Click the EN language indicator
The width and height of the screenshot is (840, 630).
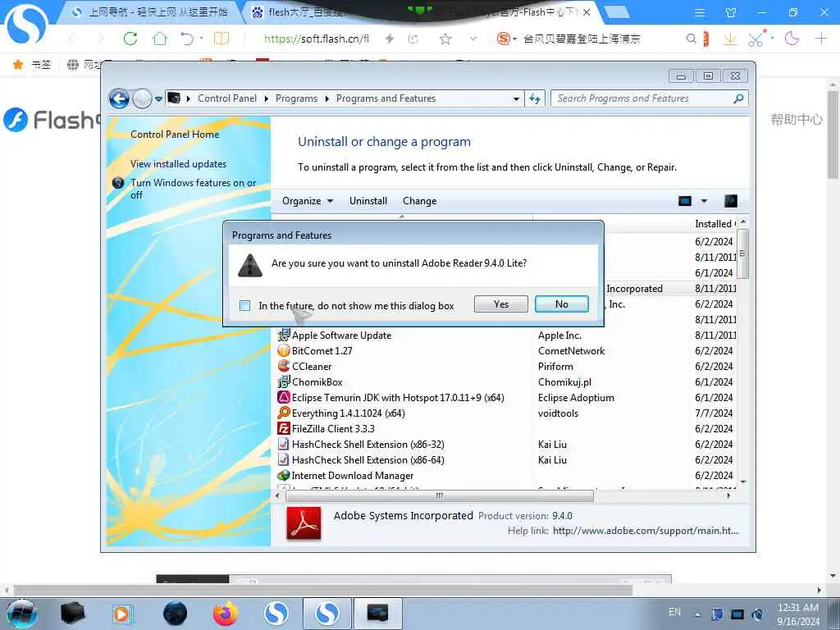(674, 612)
